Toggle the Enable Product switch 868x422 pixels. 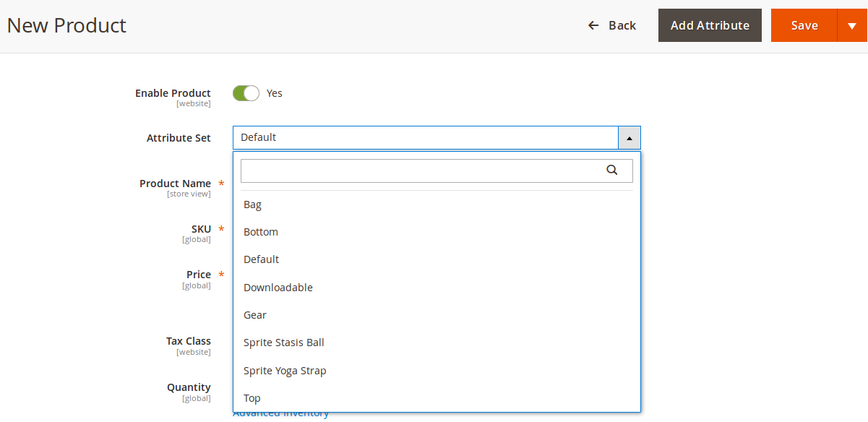tap(246, 93)
